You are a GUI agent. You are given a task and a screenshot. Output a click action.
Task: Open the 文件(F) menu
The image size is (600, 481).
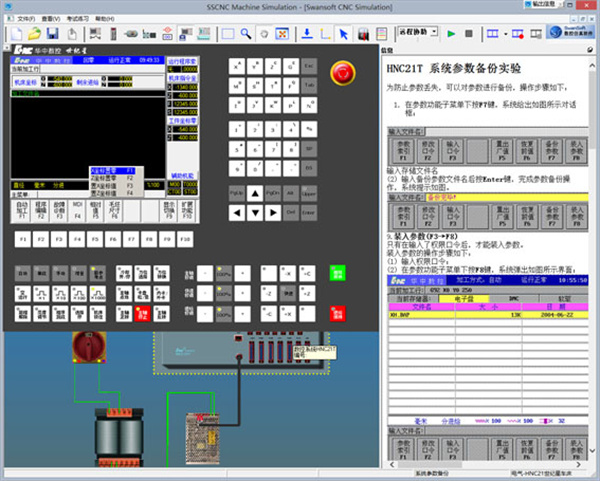point(24,18)
